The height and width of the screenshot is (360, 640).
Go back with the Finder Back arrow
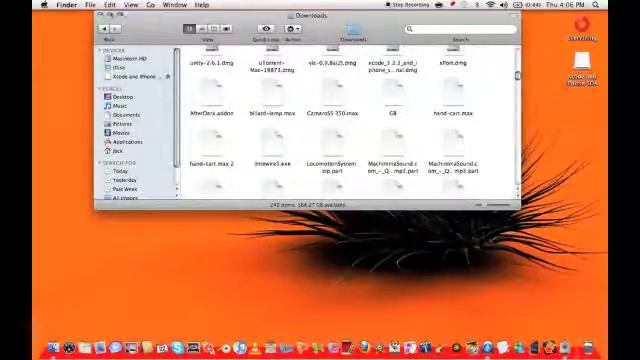104,29
